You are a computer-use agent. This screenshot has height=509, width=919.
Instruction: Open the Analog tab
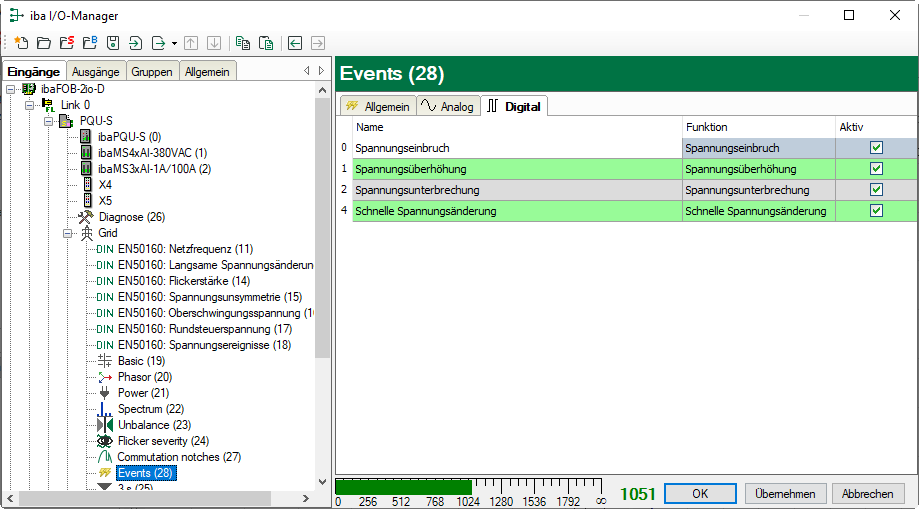coord(448,106)
